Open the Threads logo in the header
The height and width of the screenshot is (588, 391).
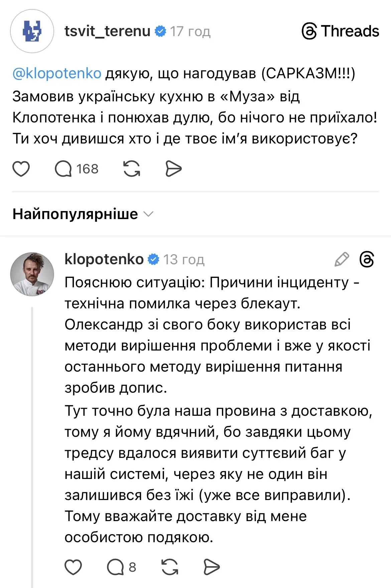coord(340,31)
